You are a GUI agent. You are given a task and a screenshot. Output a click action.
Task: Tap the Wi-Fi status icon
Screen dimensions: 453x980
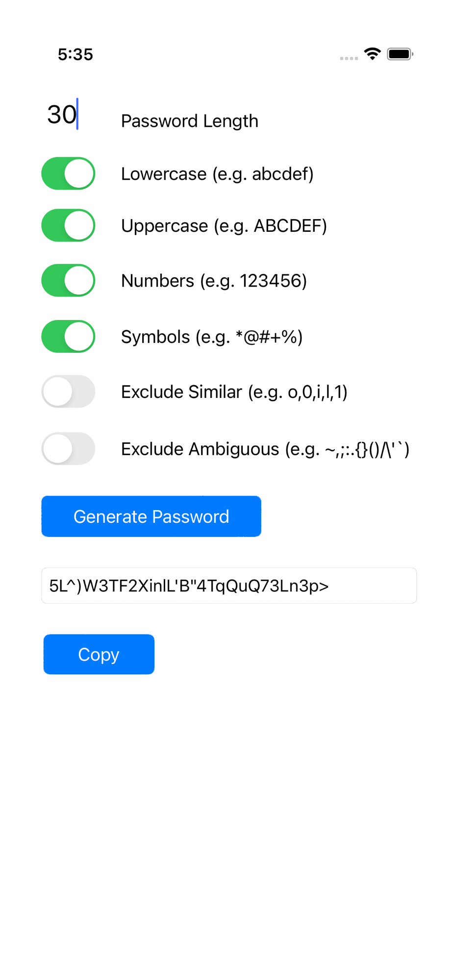tap(373, 54)
